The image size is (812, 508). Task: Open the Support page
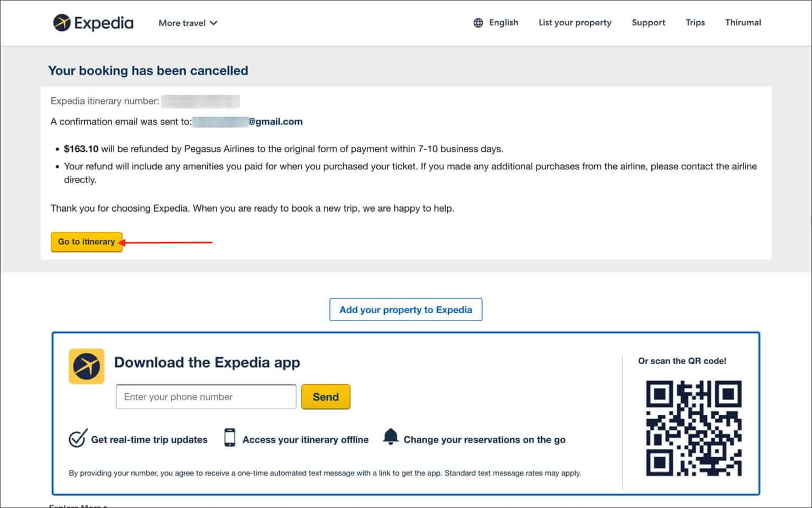648,22
